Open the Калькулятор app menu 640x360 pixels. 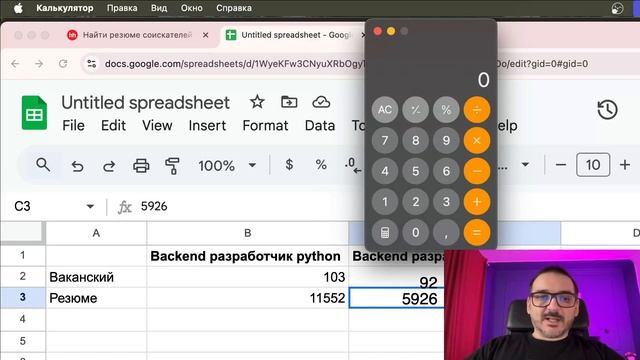pyautogui.click(x=64, y=8)
